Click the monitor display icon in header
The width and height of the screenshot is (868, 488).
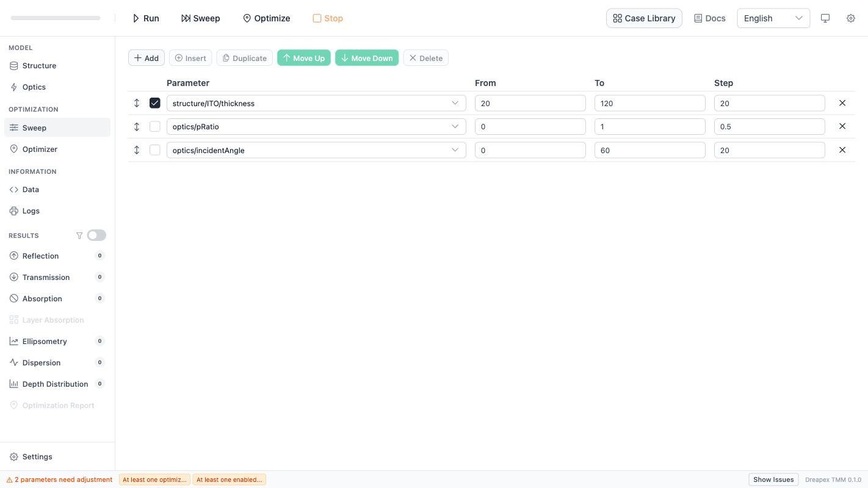[x=825, y=18]
